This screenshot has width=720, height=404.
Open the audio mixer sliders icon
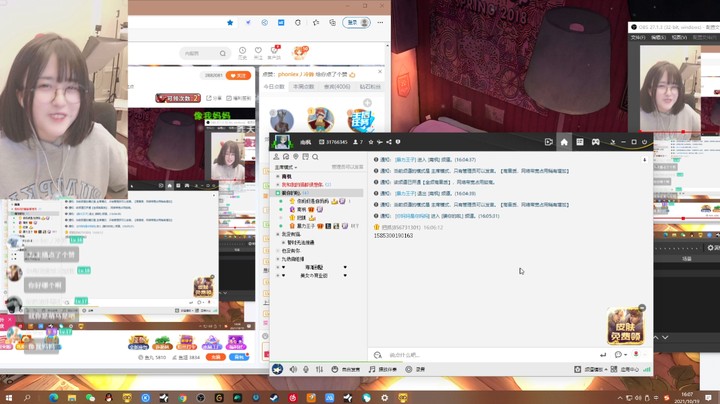click(x=319, y=369)
